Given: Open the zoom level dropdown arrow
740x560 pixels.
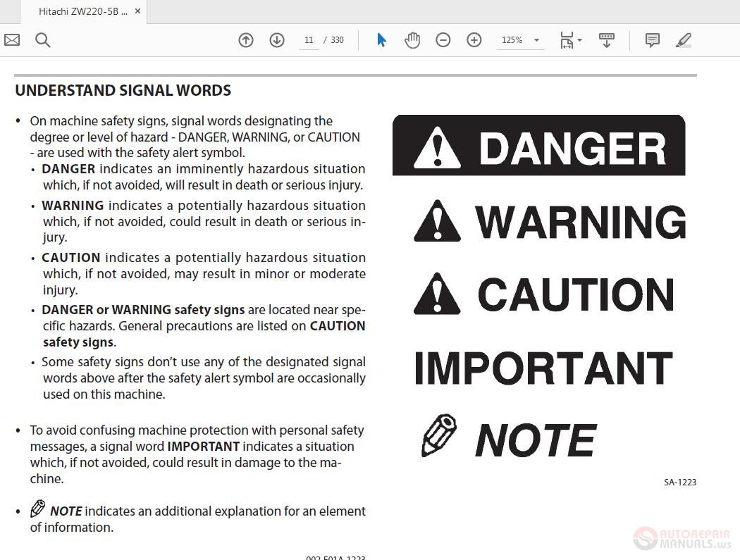Looking at the screenshot, I should [536, 40].
